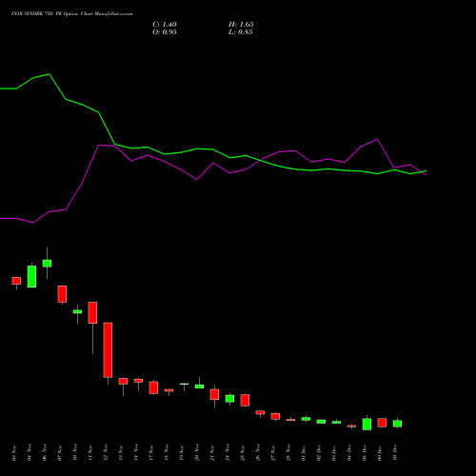Click the close value "C: 1.40"
Viewport: 476px width, 476px height.
[165, 25]
